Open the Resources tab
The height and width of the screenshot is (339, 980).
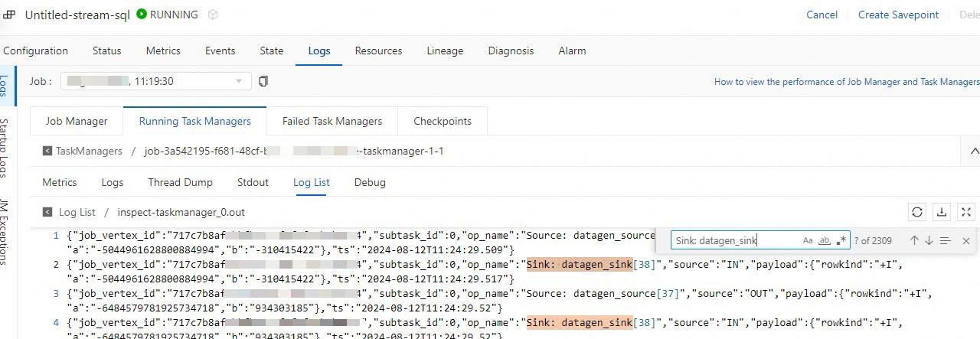click(x=378, y=51)
